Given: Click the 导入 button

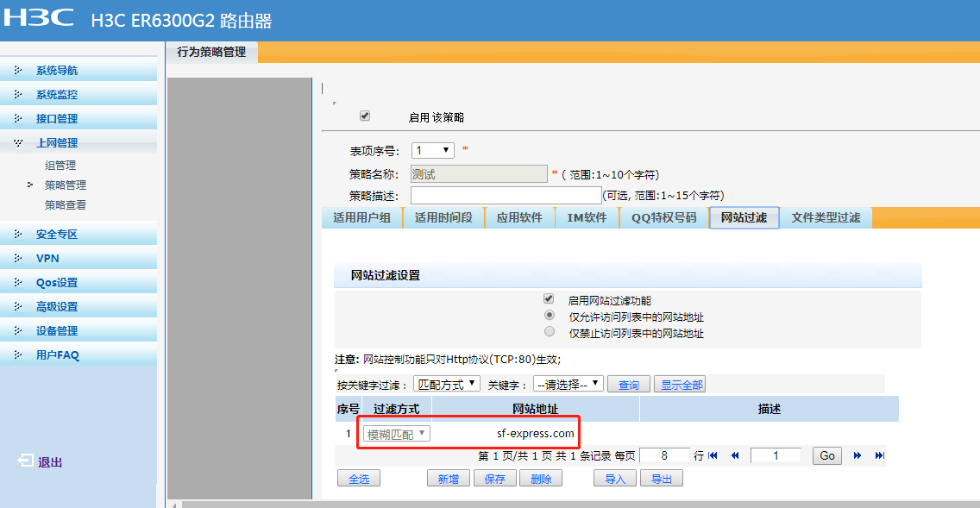Looking at the screenshot, I should [615, 479].
